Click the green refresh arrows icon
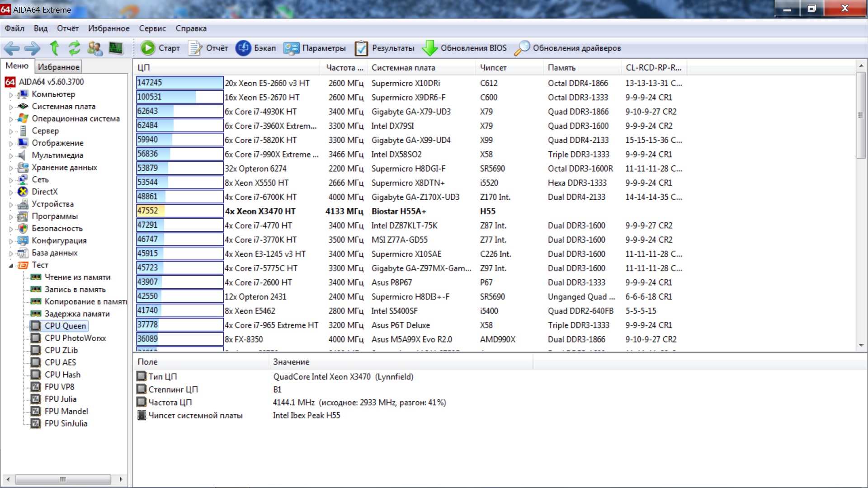The image size is (868, 488). [74, 48]
